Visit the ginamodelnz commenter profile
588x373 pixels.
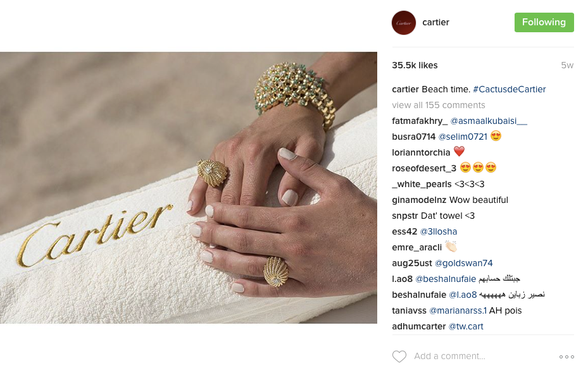point(419,200)
